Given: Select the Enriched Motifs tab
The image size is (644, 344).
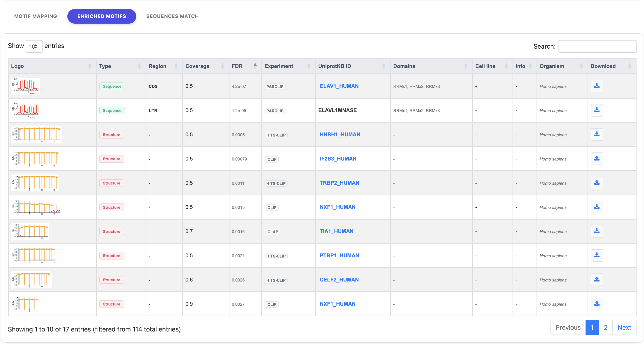Looking at the screenshot, I should 101,16.
